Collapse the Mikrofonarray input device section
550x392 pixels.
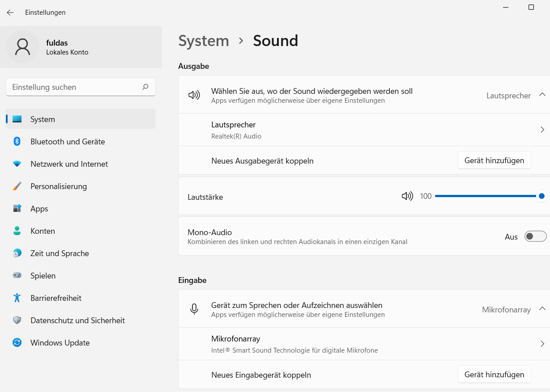[x=542, y=309]
